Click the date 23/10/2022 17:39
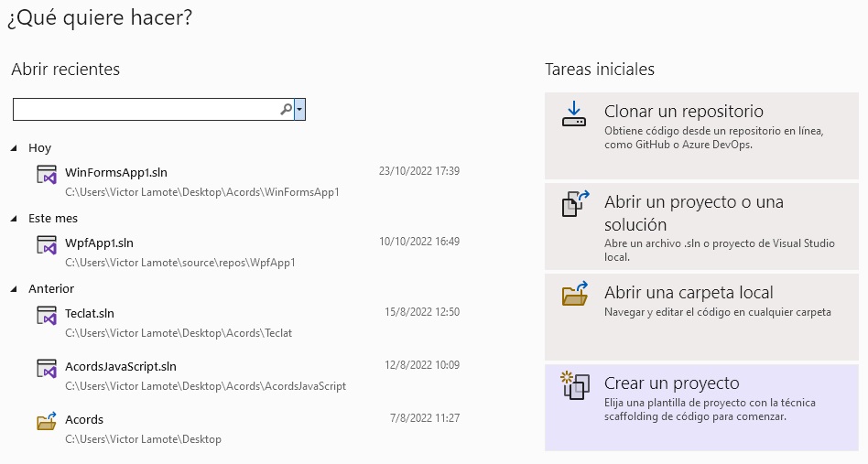Screen dimensions: 868x464 click(419, 171)
